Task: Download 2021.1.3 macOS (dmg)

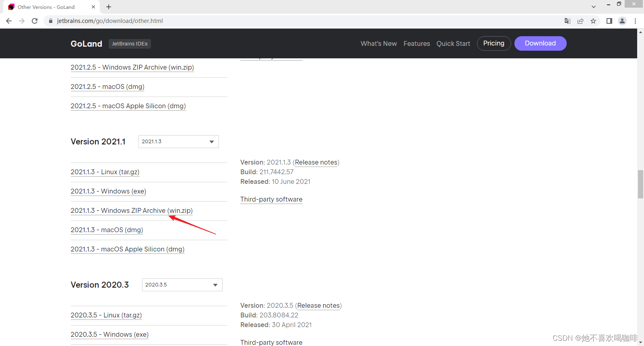Action: tap(107, 230)
